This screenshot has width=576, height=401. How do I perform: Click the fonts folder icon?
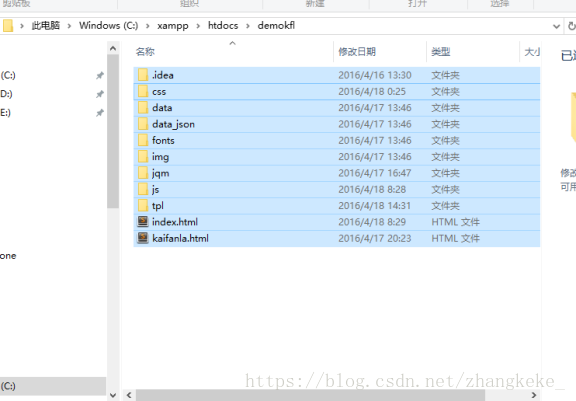[x=143, y=140]
